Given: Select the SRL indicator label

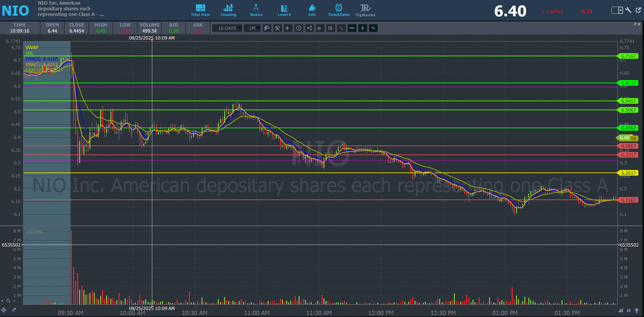Looking at the screenshot, I should click(30, 53).
